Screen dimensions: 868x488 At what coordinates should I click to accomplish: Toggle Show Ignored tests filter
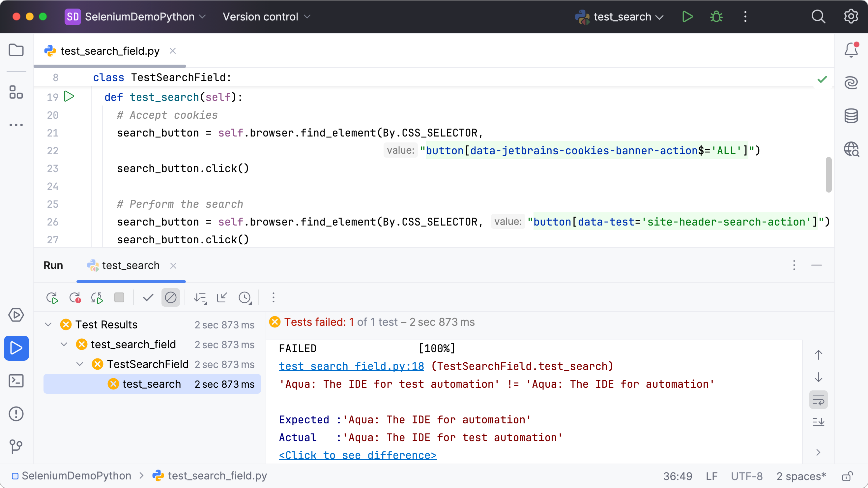tap(170, 298)
